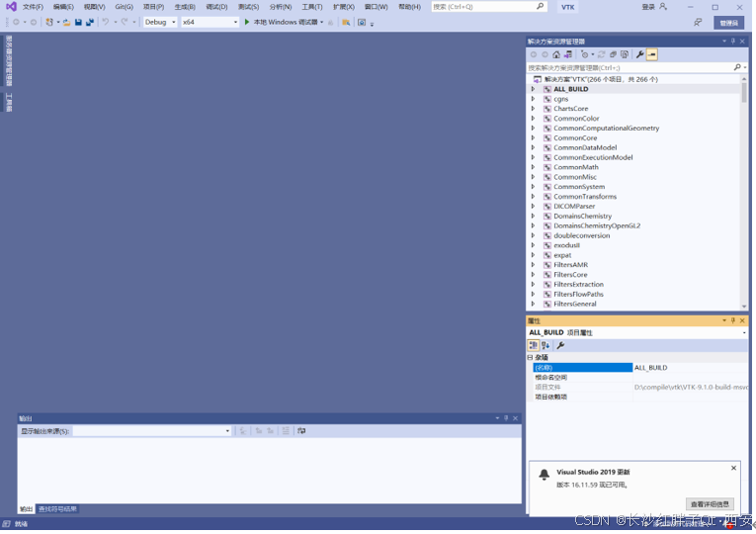Viewport: 756px width, 534px height.
Task: Click the New Project toolbar icon
Action: pyautogui.click(x=49, y=22)
